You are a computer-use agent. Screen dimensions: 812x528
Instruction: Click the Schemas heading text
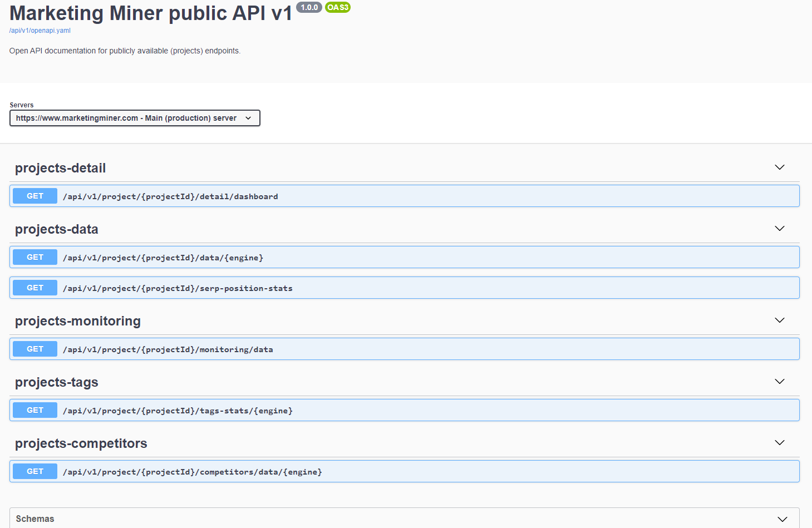(35, 519)
